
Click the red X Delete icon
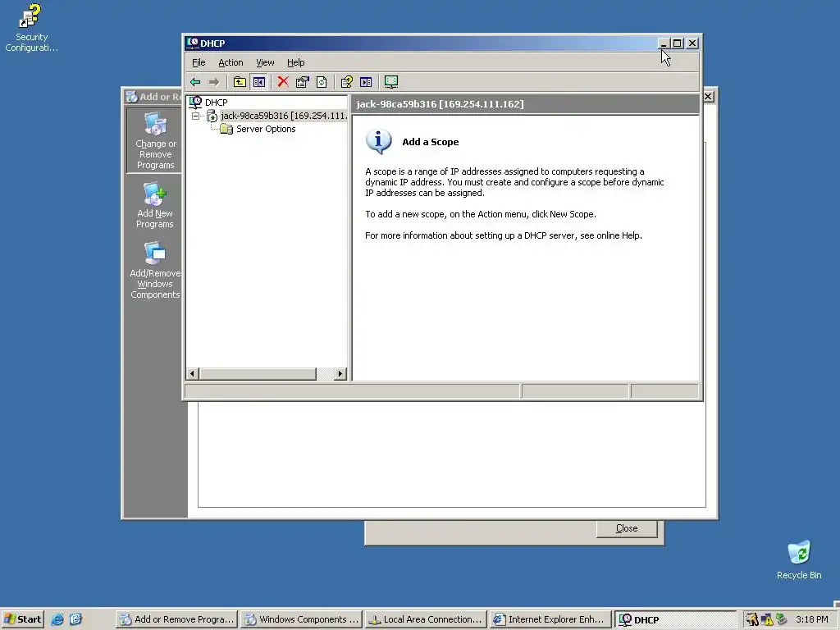coord(283,82)
